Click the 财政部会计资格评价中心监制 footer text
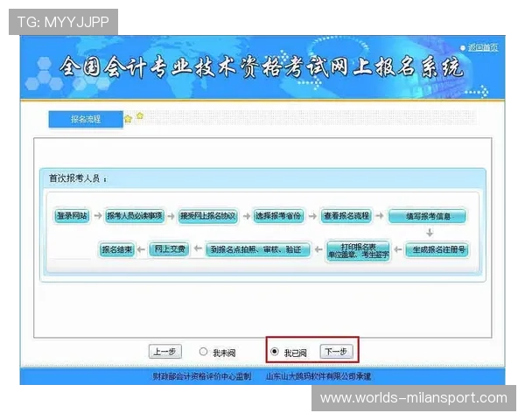525x420 pixels. (202, 376)
